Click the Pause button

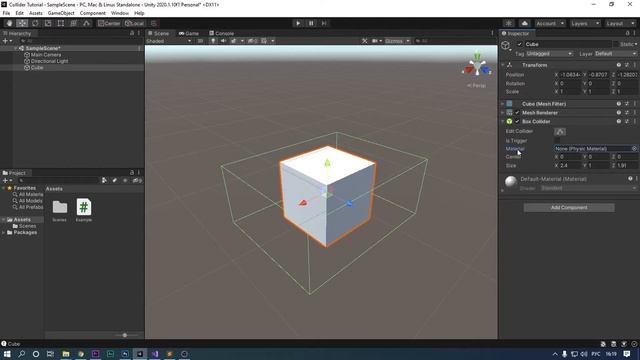coord(311,23)
